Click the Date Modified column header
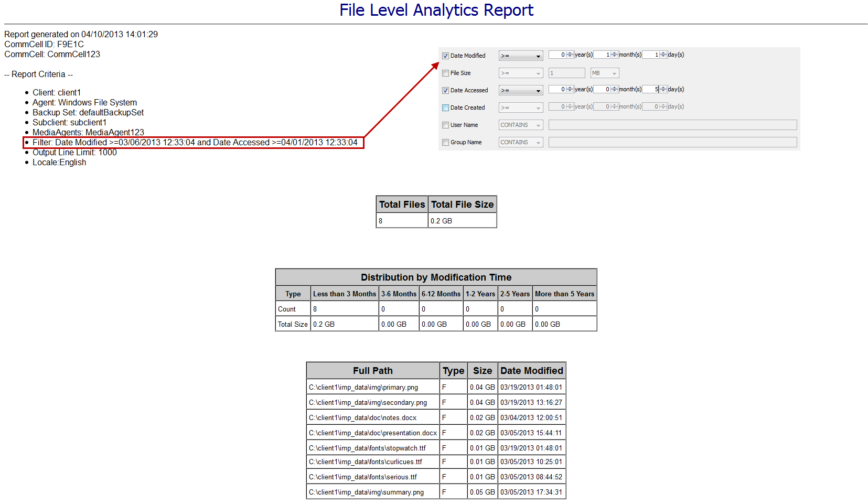Screen dimensions: 868x504 point(531,370)
